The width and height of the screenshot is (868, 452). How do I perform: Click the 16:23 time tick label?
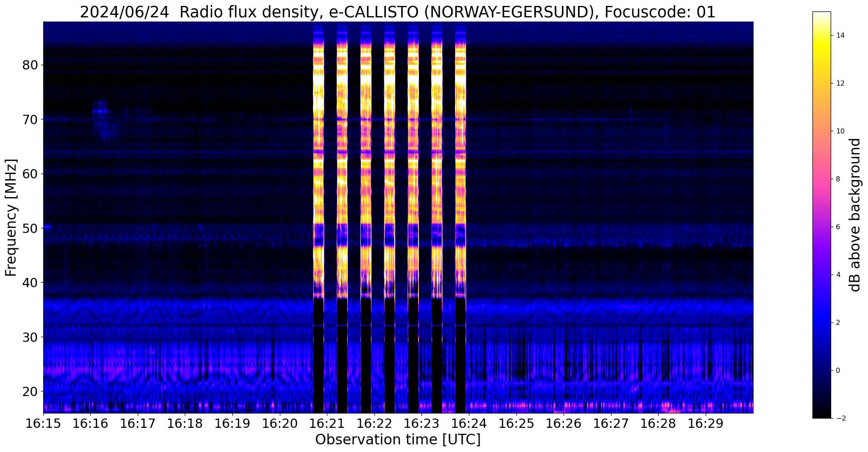pos(421,423)
